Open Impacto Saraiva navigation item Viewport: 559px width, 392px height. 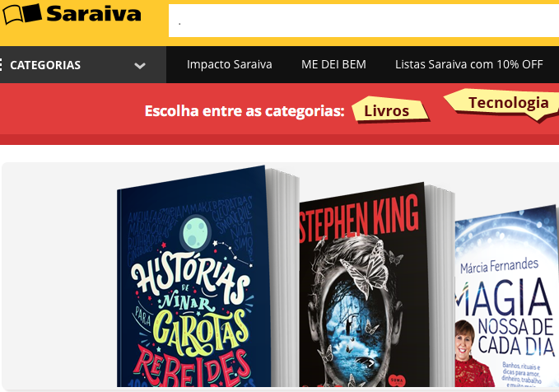point(229,64)
